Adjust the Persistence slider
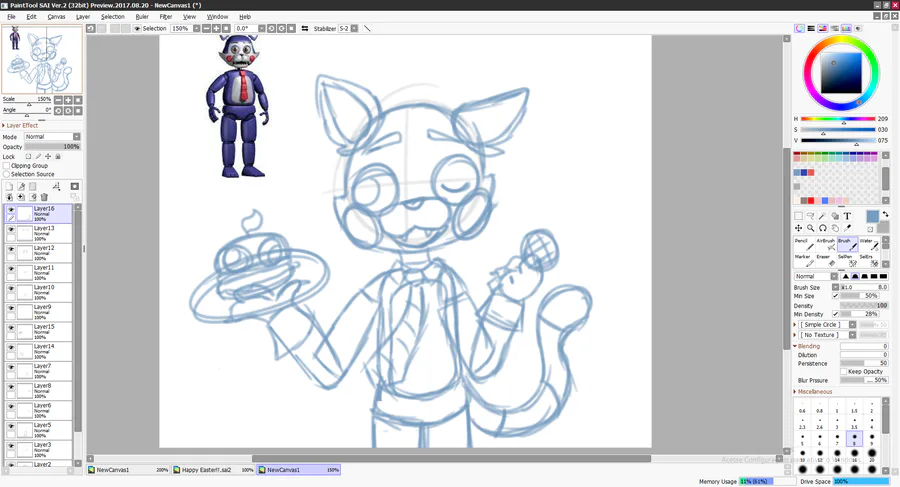This screenshot has height=487, width=900. tap(864, 364)
